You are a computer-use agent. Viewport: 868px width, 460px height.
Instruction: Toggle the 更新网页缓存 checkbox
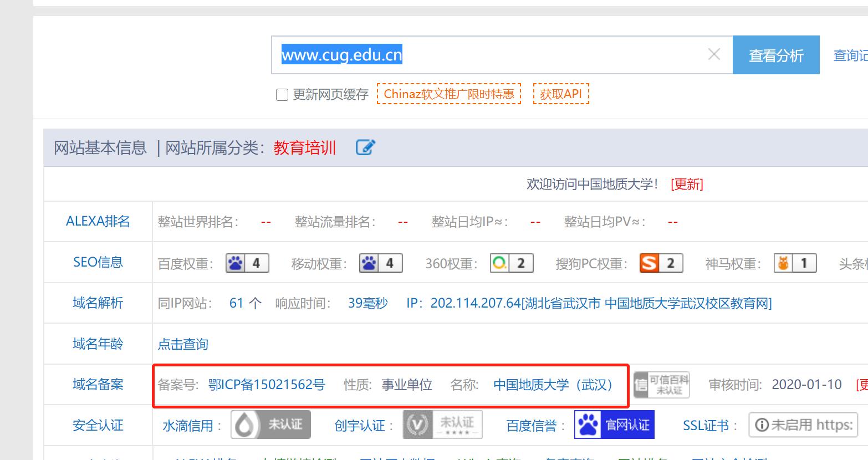[x=282, y=95]
